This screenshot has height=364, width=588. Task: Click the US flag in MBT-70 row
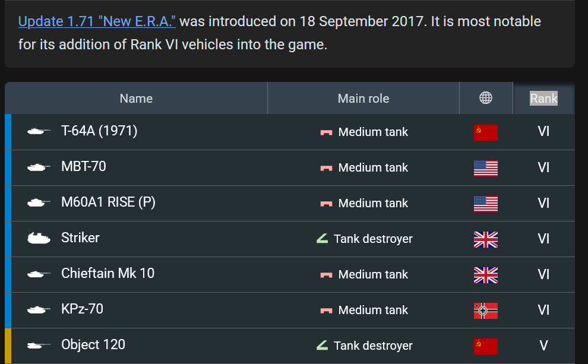(485, 168)
